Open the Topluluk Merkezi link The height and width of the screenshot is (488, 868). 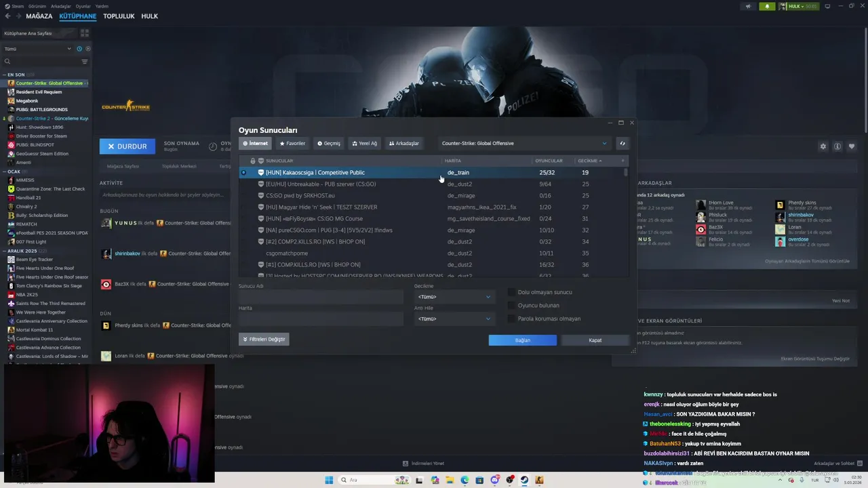pyautogui.click(x=179, y=166)
